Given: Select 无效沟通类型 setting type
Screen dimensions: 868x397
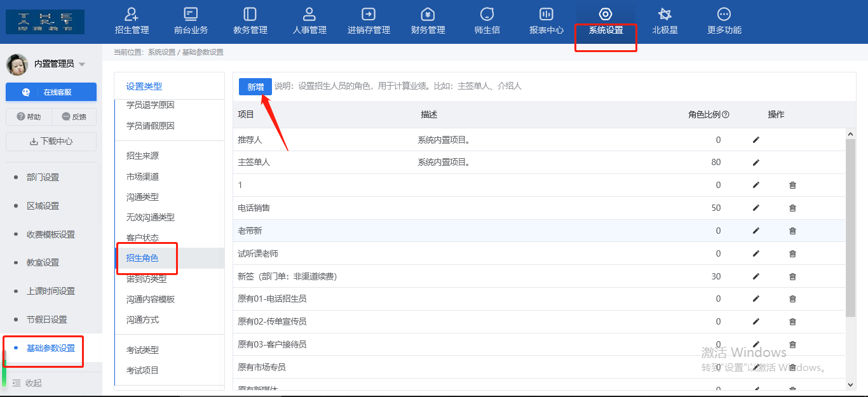Looking at the screenshot, I should click(x=150, y=217).
